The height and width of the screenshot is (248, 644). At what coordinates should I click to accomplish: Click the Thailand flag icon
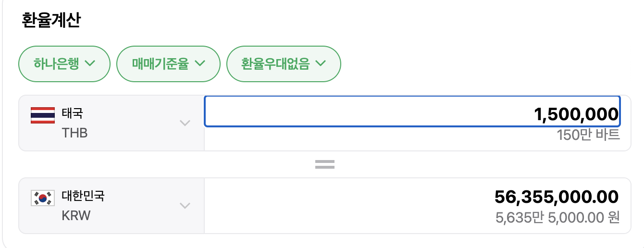pos(42,115)
